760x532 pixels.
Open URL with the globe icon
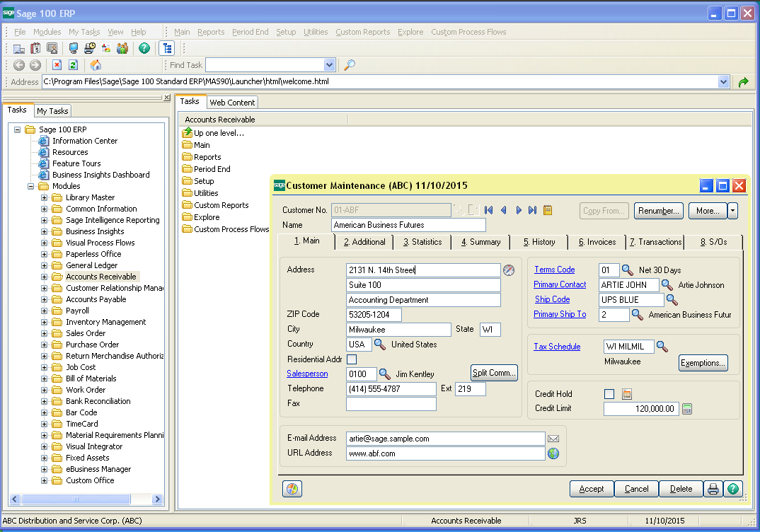pos(553,453)
